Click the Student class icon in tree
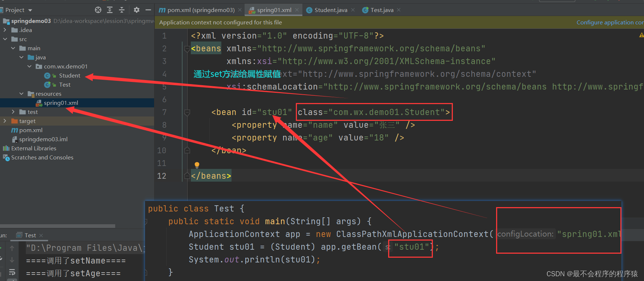The image size is (644, 281). [47, 76]
